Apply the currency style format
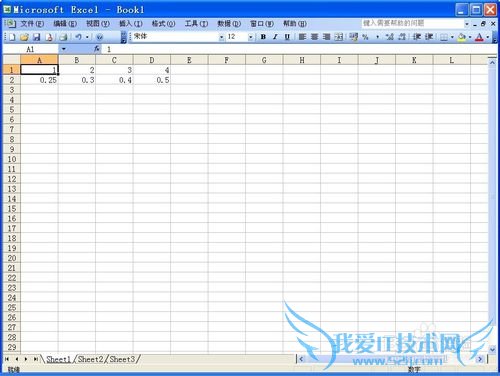This screenshot has width=500, height=376. pyautogui.click(x=354, y=37)
